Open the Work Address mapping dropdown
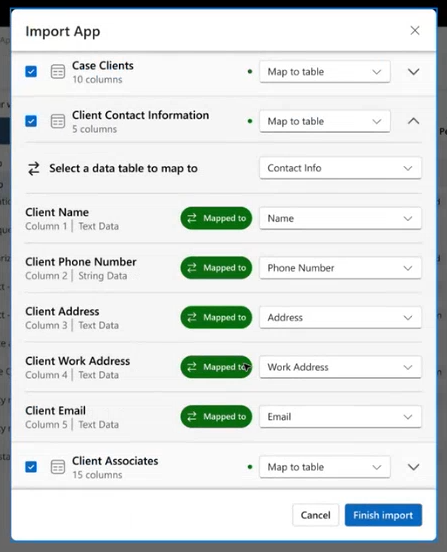 click(x=340, y=367)
